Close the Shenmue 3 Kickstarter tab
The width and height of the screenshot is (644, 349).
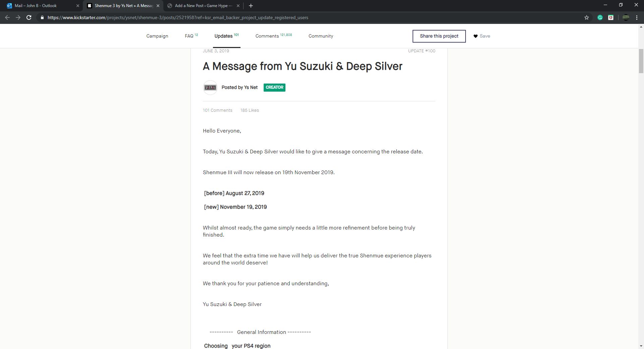[158, 6]
